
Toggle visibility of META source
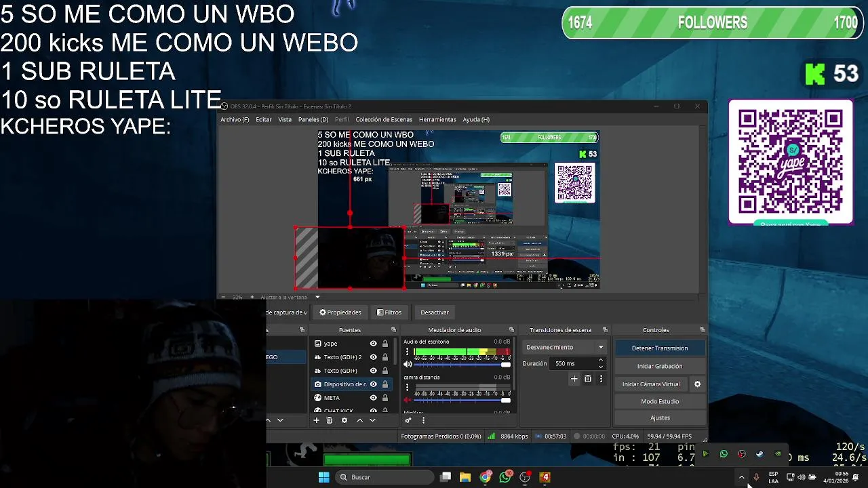[373, 398]
